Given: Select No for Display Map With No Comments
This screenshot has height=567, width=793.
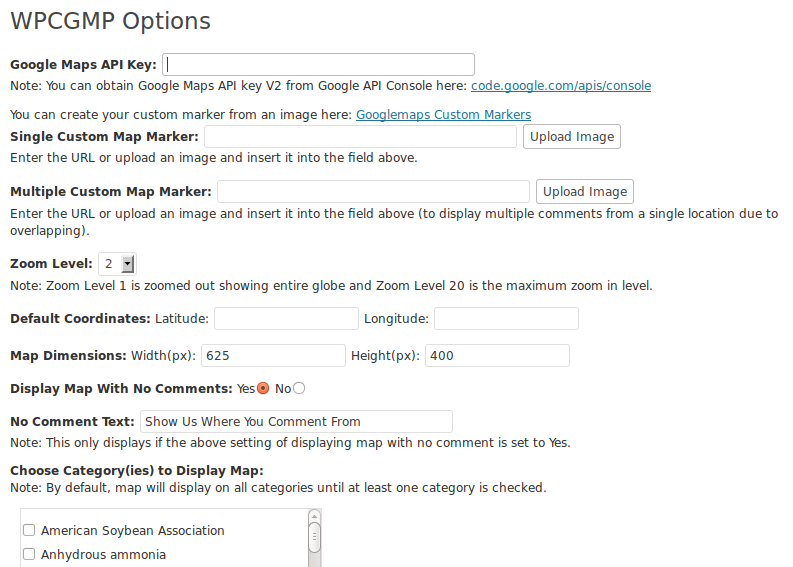Looking at the screenshot, I should pyautogui.click(x=299, y=388).
